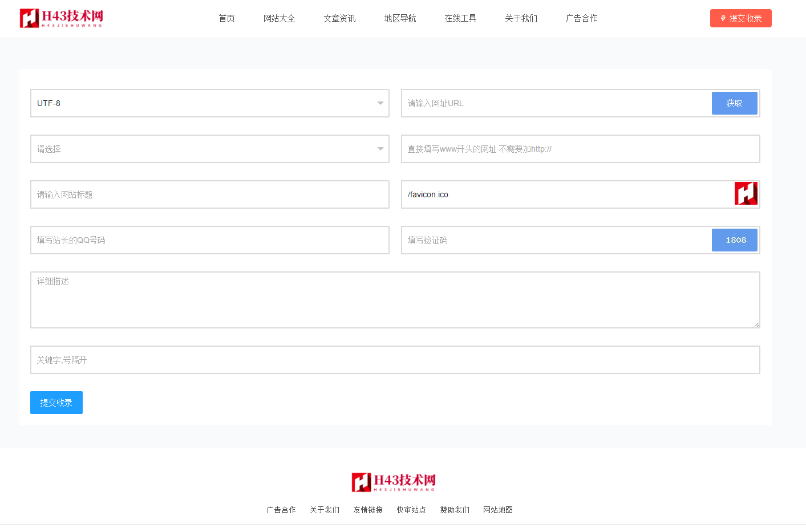
Task: Go to 网站大全 in navigation
Action: point(279,18)
